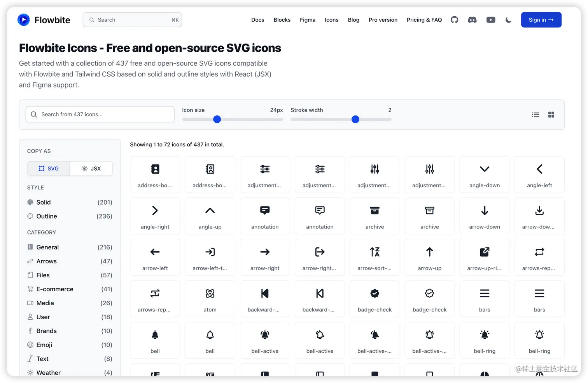Filter by Emoji category
Screen dimensions: 588x383
(70, 345)
